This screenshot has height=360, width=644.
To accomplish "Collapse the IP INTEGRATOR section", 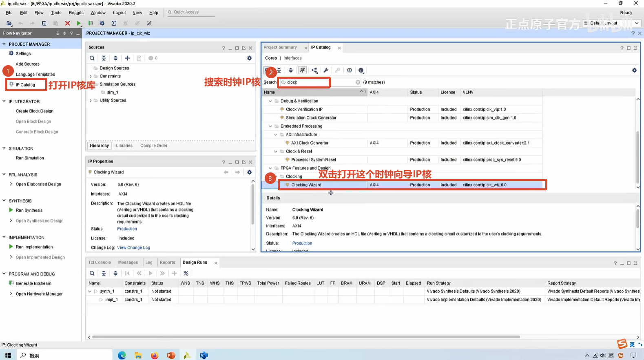I will (4, 101).
